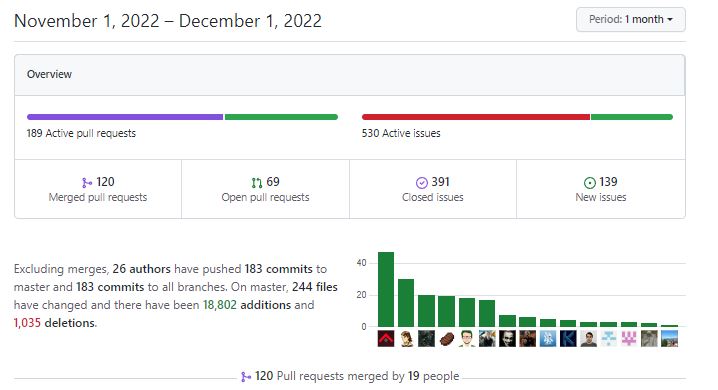The height and width of the screenshot is (390, 718).
Task: Open 120 Merged pull requests link
Action: 98,189
